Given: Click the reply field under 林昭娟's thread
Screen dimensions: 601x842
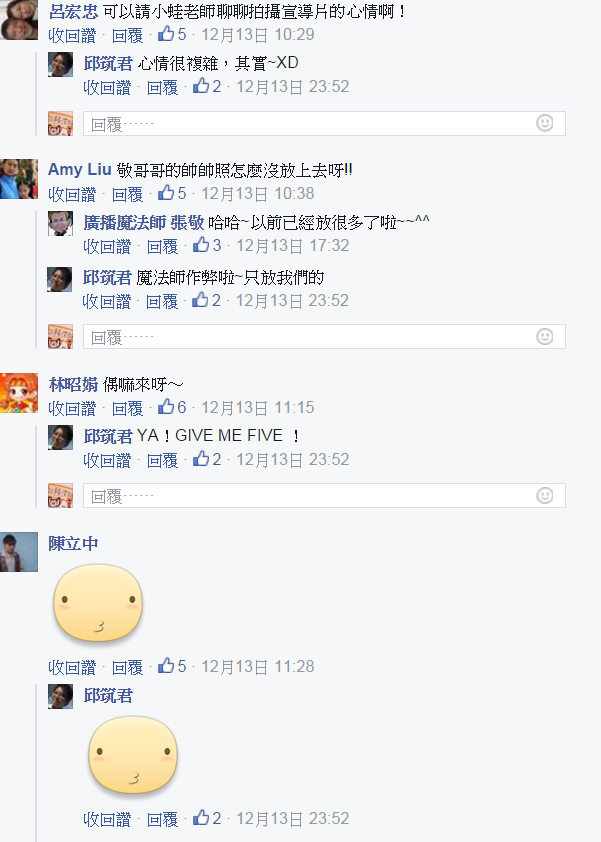Looking at the screenshot, I should pyautogui.click(x=324, y=496).
